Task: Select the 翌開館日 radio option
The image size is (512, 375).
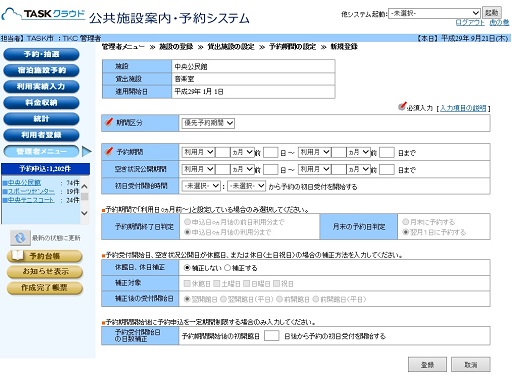Action: [187, 299]
